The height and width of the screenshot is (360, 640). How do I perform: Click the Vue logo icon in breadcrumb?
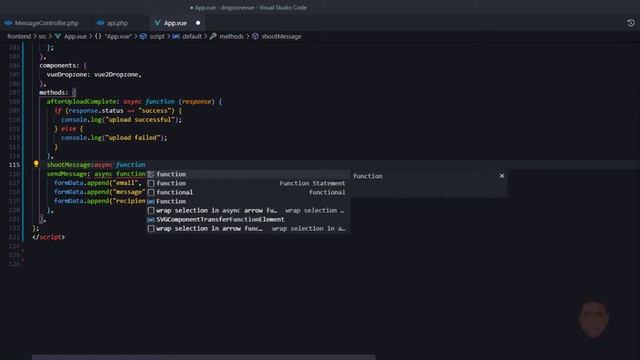58,36
